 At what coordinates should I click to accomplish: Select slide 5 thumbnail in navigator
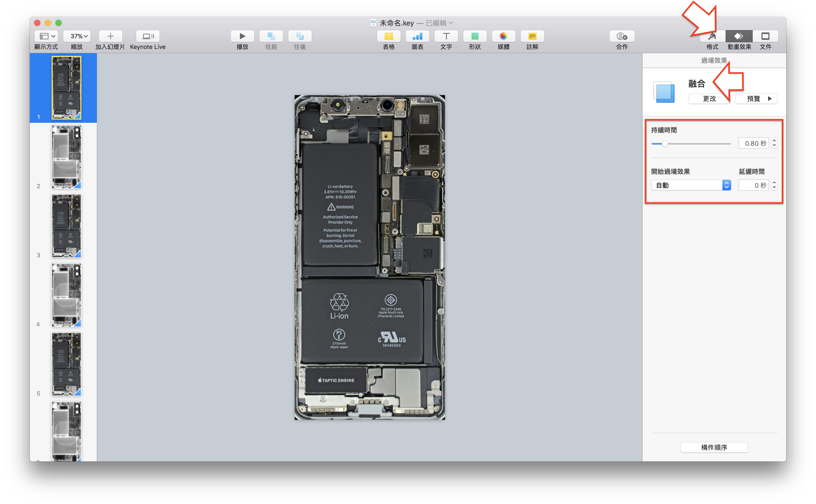point(66,364)
